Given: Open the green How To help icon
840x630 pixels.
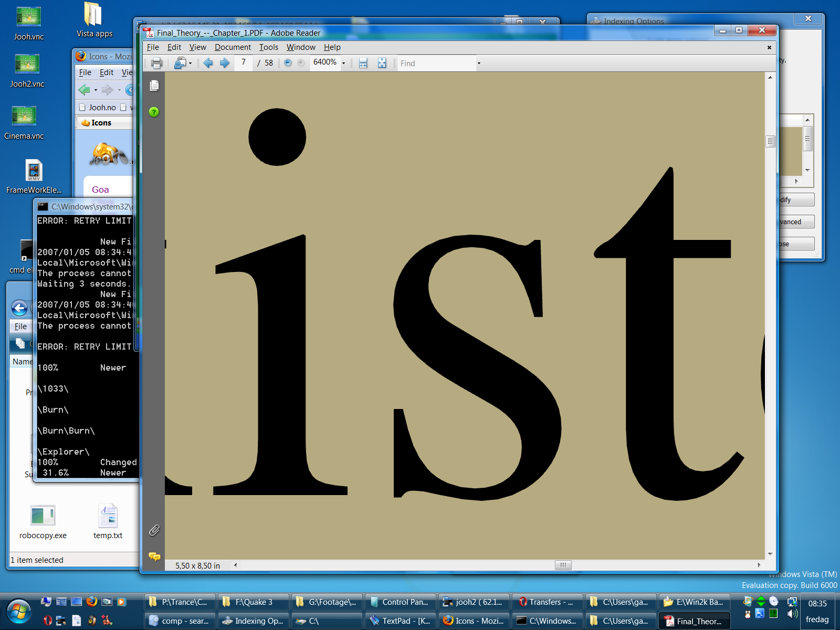Looking at the screenshot, I should pos(154,112).
